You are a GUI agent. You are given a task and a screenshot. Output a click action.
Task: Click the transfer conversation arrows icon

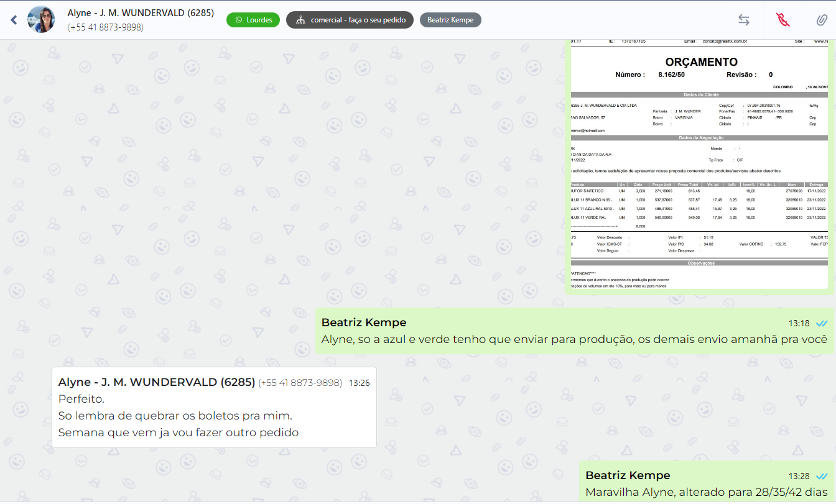[x=743, y=20]
